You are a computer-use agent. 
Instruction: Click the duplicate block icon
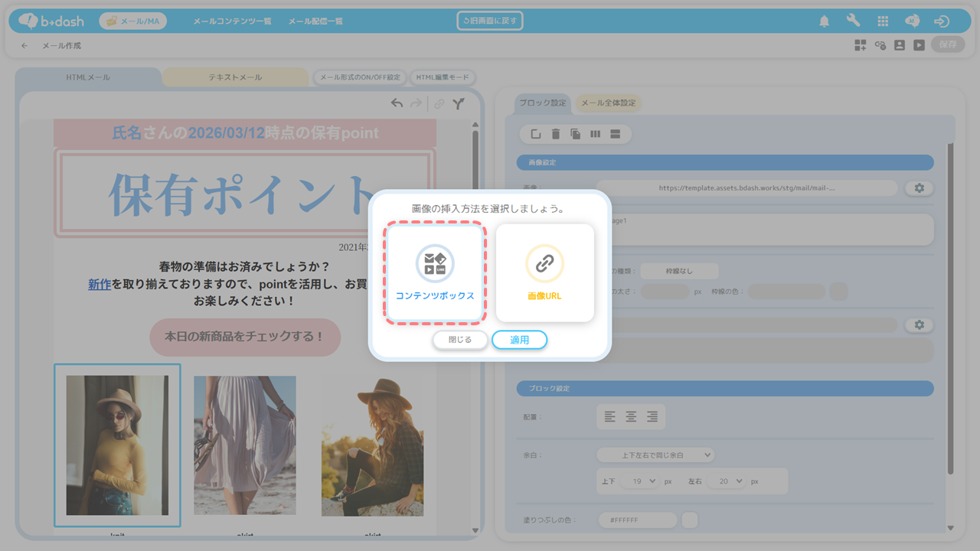tap(575, 135)
